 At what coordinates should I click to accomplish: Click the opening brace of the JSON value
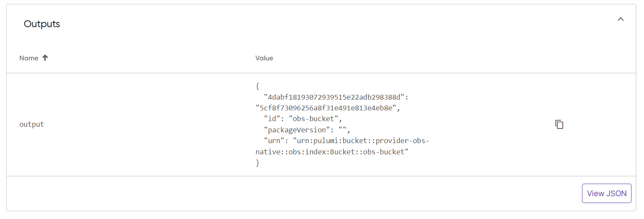[257, 85]
